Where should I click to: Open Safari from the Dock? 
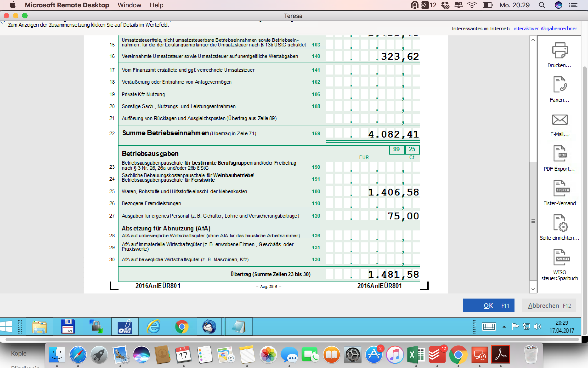pos(78,354)
